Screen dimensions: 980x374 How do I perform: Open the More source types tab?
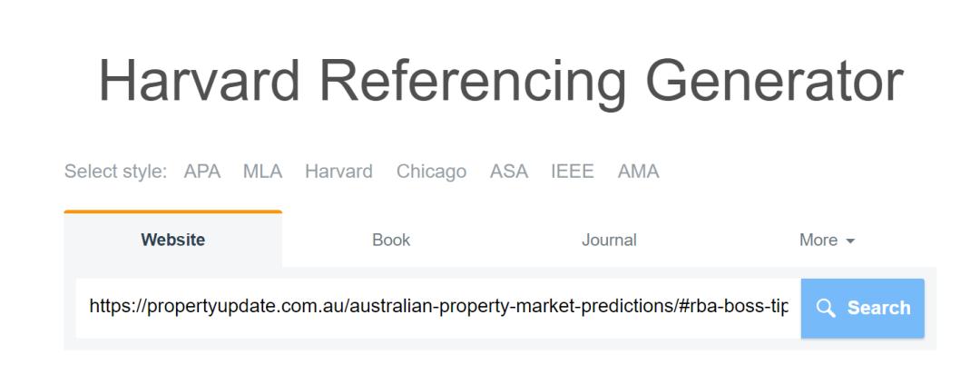click(827, 240)
